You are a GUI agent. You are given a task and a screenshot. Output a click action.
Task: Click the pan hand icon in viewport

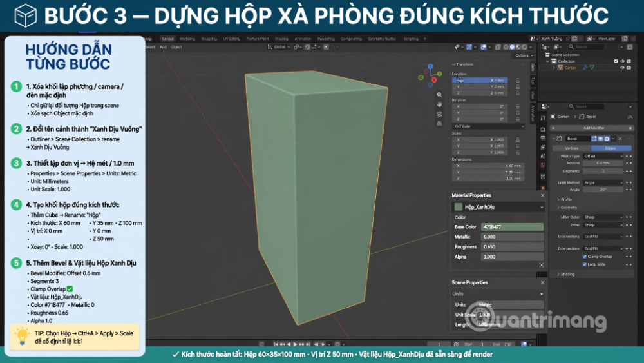[439, 104]
